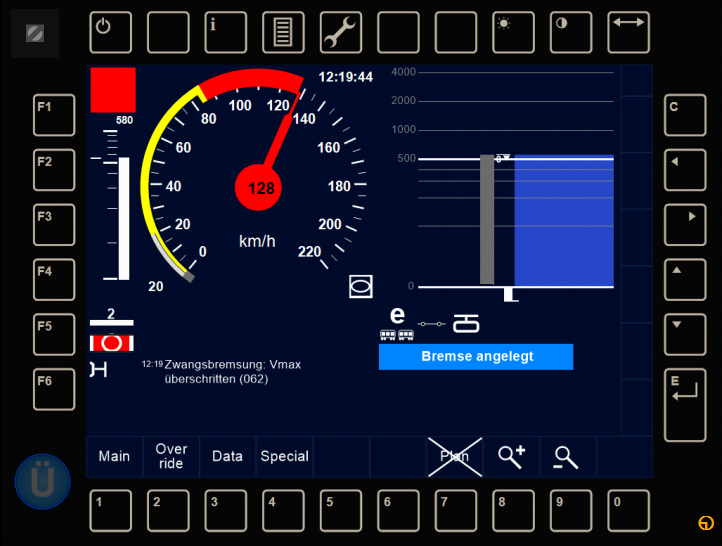The height and width of the screenshot is (546, 722).
Task: Click the pantograph symbol
Action: pos(466,323)
